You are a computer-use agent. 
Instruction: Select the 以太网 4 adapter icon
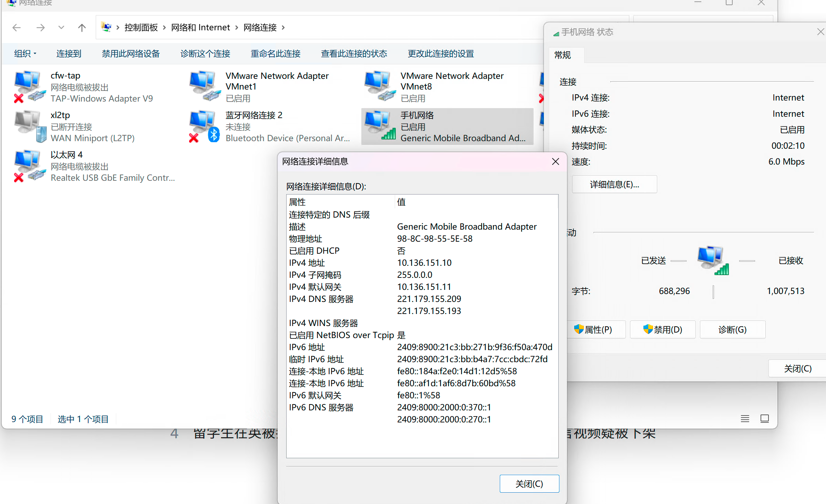pyautogui.click(x=28, y=165)
